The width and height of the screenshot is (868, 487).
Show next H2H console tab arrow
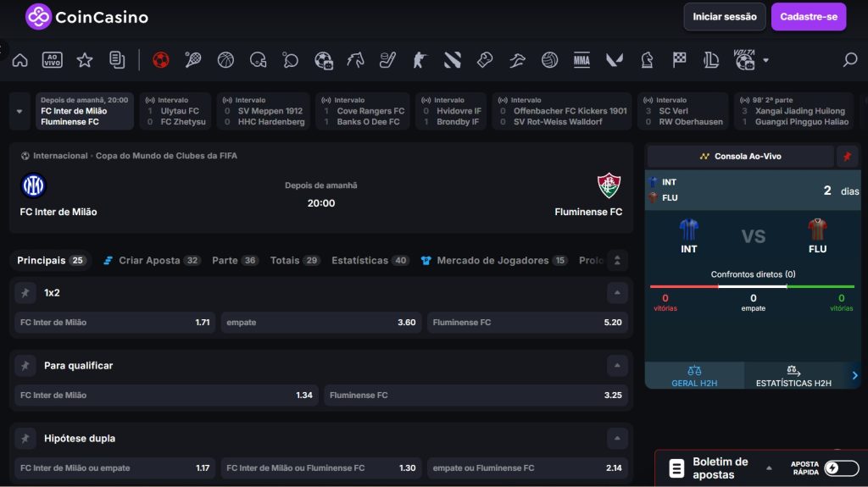coord(854,376)
